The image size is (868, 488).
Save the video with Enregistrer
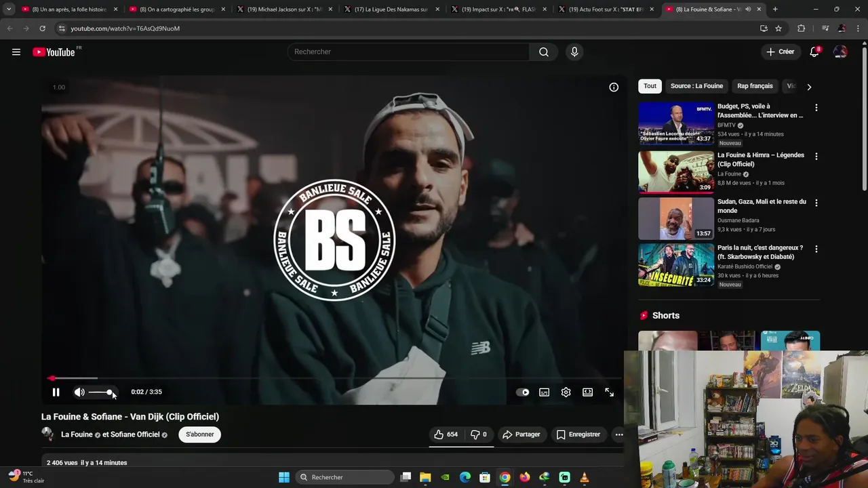tap(578, 434)
